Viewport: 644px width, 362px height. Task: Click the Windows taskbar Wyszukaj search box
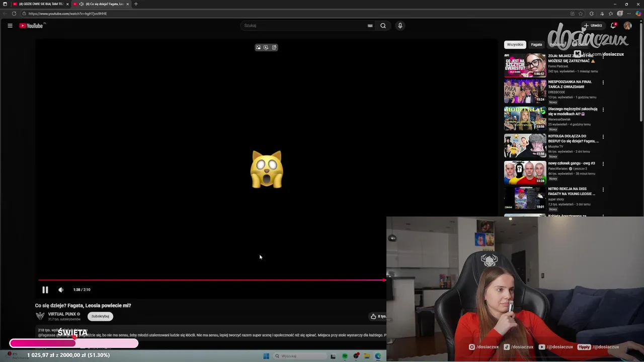click(301, 356)
